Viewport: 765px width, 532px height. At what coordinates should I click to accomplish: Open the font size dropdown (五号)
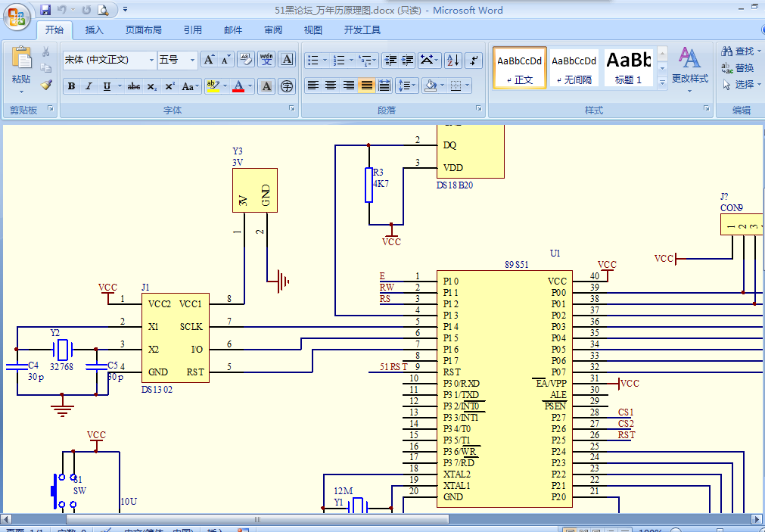coord(192,60)
